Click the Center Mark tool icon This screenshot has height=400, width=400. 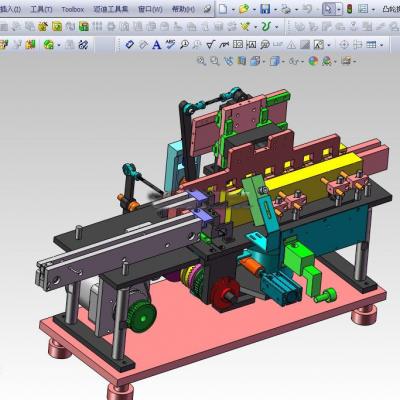click(x=344, y=44)
